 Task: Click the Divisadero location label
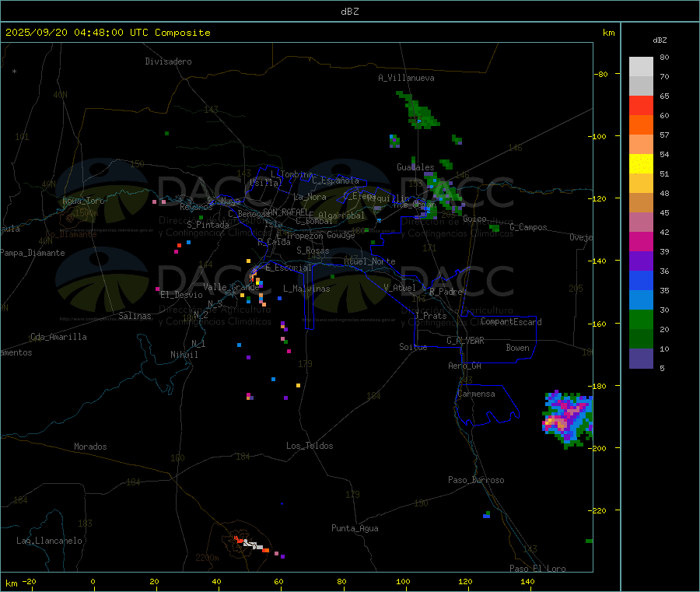[168, 61]
